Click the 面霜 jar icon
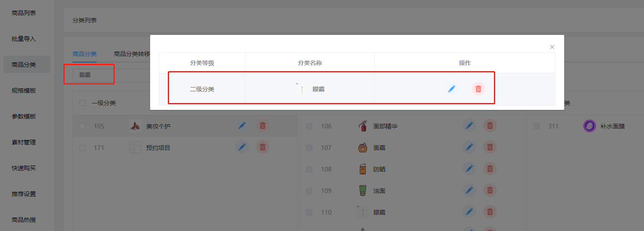Viewport: 644px width, 231px height. (363, 147)
